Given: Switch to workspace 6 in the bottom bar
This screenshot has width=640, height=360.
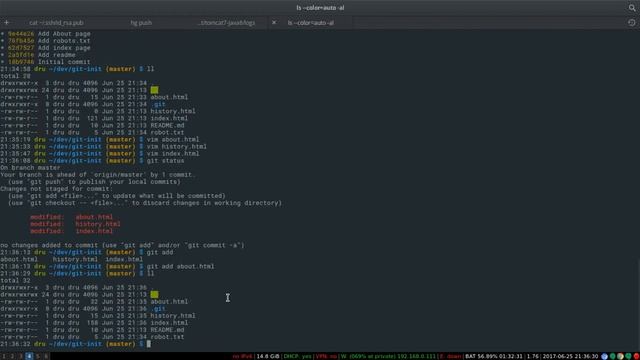Looking at the screenshot, I should point(46,356).
